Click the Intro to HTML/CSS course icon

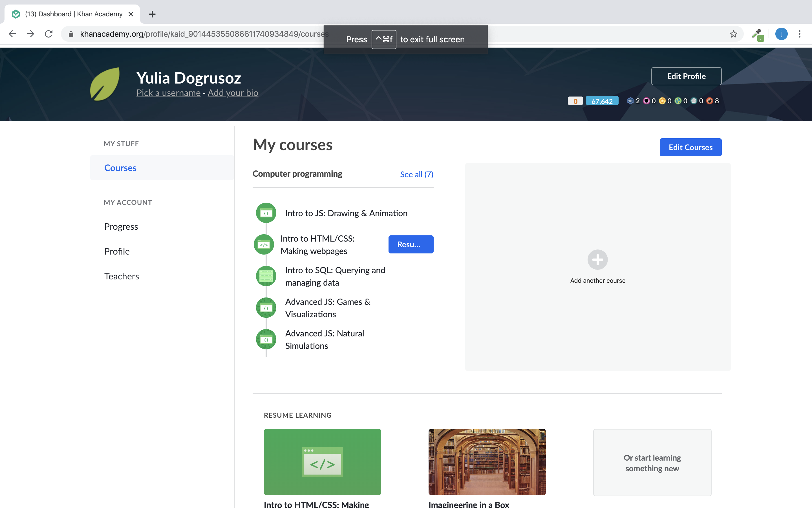coord(264,245)
